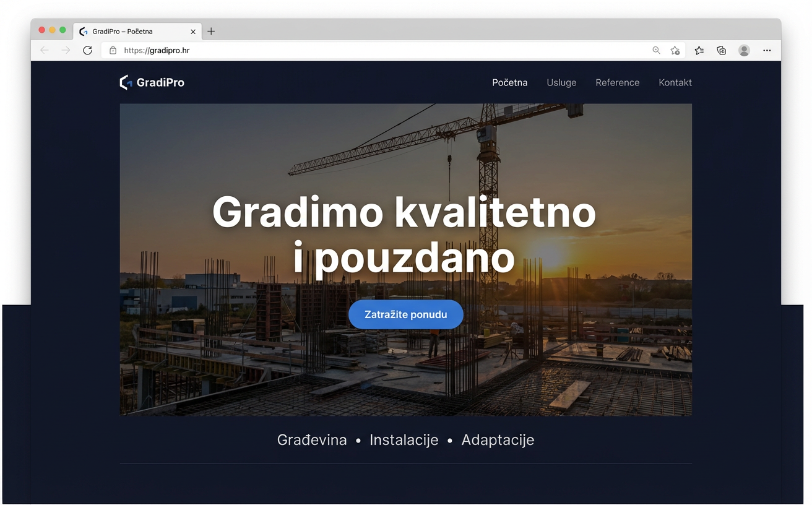
Task: Click the GradiPro logo in header
Action: click(x=152, y=82)
